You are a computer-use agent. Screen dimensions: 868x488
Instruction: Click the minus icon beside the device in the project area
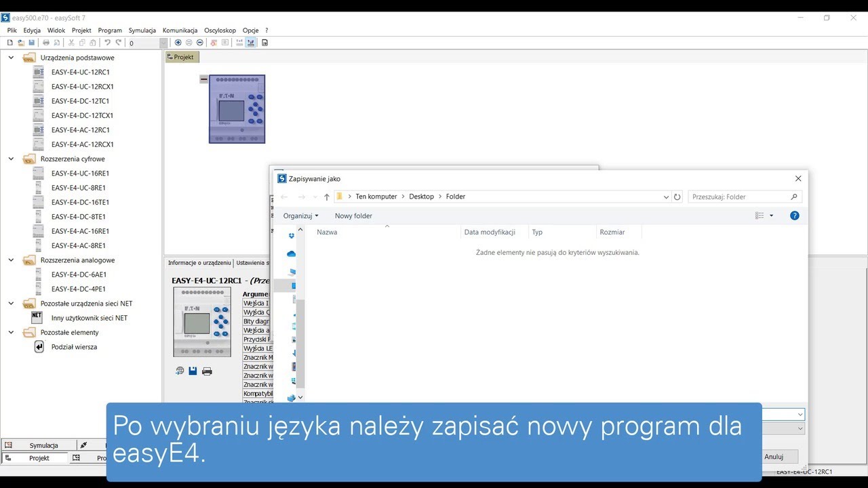pyautogui.click(x=203, y=79)
